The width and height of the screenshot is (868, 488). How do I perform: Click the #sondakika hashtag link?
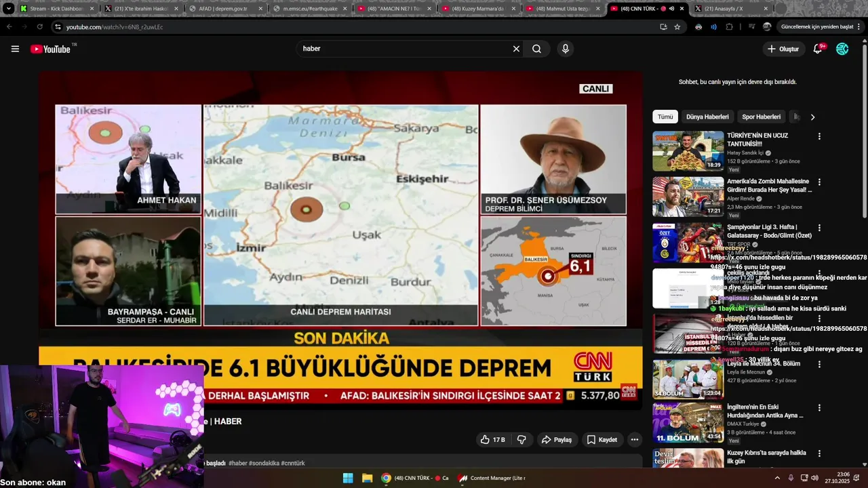[264, 463]
